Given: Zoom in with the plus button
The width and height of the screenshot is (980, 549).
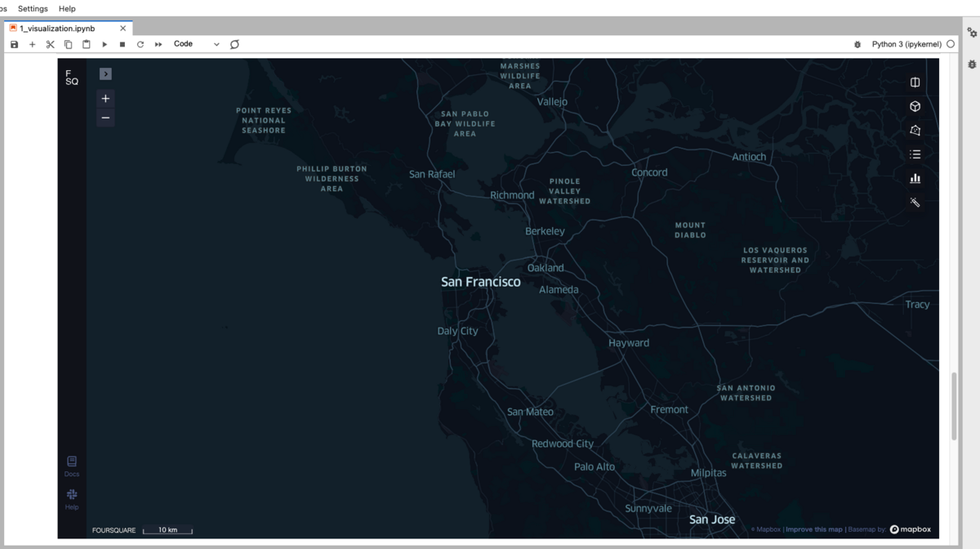Looking at the screenshot, I should click(105, 98).
